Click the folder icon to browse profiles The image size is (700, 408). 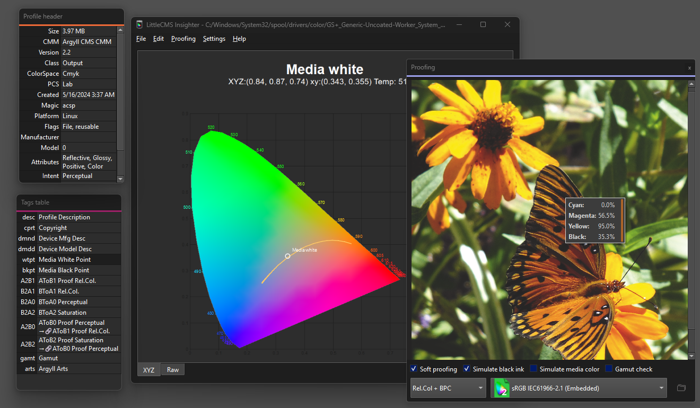pos(681,388)
